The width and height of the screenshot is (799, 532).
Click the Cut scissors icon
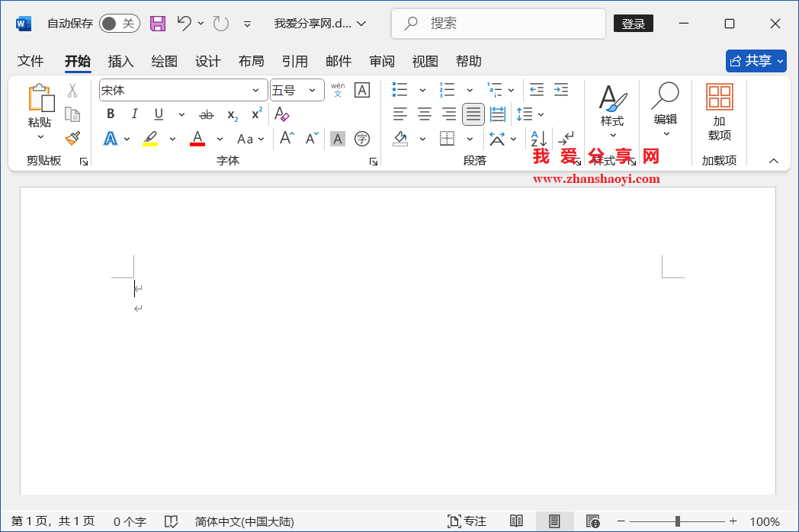tap(72, 90)
